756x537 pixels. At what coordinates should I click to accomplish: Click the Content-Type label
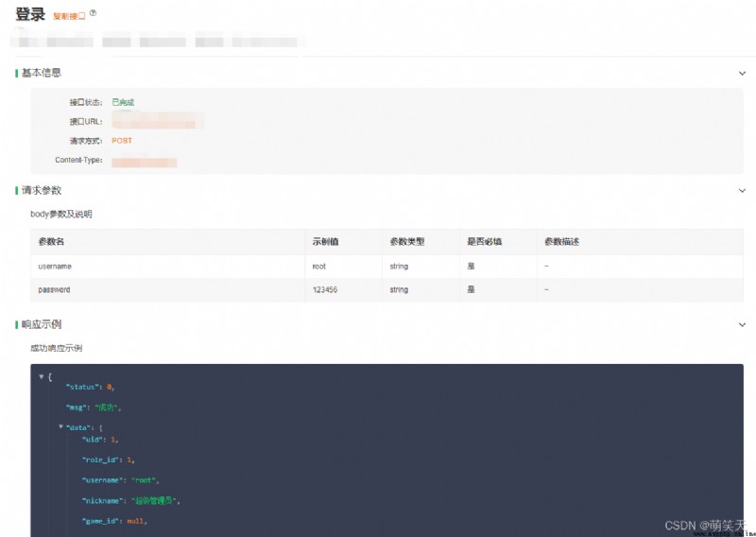78,160
